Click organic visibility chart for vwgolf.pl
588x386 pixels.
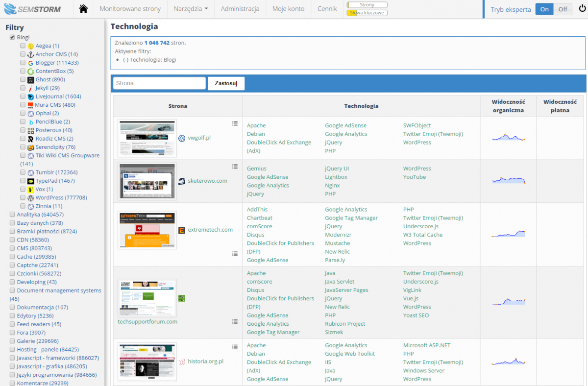(x=509, y=138)
